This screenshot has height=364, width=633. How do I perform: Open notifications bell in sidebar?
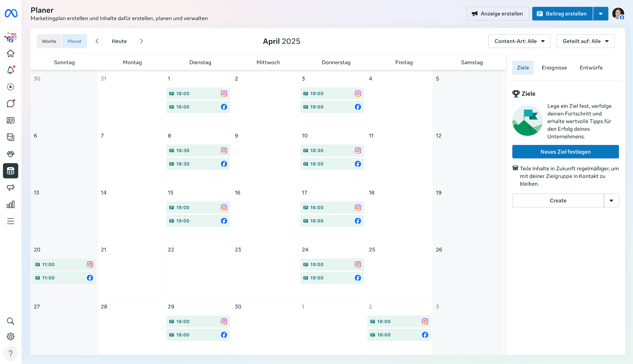[10, 70]
